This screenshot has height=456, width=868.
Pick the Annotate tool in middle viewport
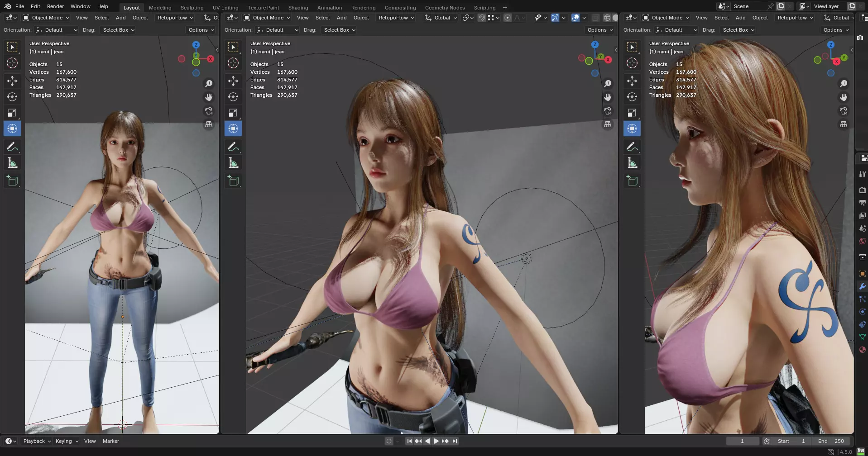(233, 147)
